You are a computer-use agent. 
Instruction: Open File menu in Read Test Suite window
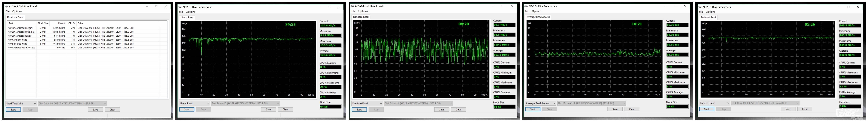point(7,11)
